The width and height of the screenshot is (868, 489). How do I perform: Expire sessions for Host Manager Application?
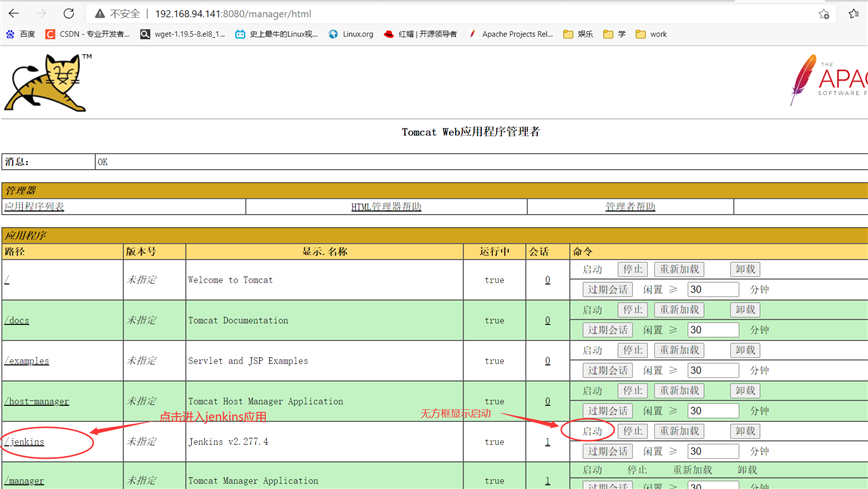[x=607, y=410]
